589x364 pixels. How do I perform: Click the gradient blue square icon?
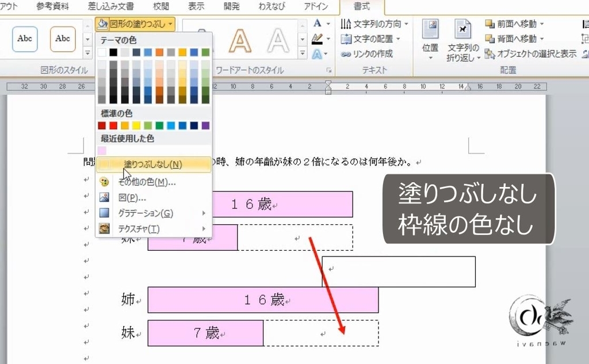(x=104, y=213)
